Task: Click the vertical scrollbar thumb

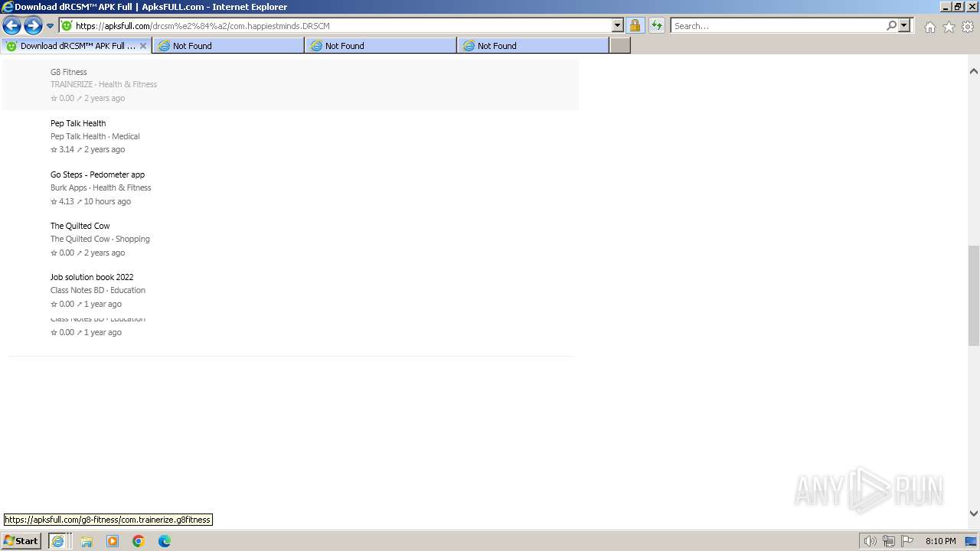Action: click(974, 295)
